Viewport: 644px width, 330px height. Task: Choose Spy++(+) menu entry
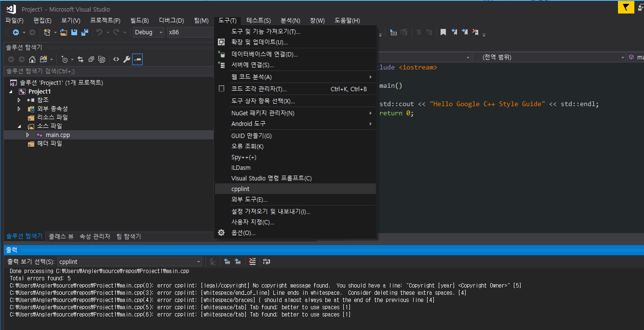click(x=295, y=157)
